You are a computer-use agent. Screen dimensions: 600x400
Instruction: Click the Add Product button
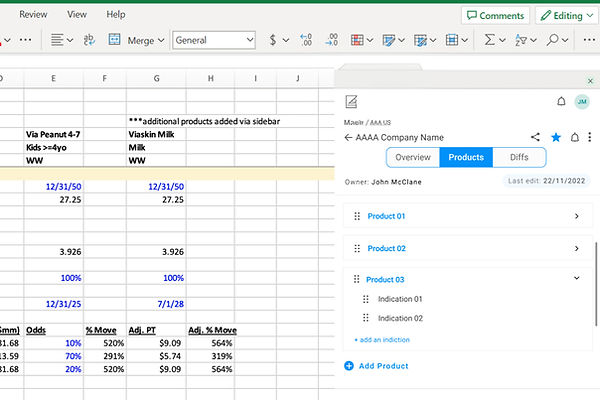pos(376,366)
